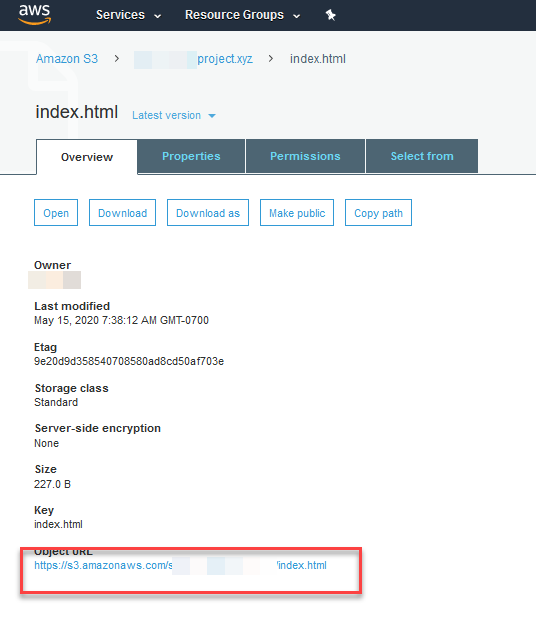Expand the Resource Groups menu
536x636 pixels.
pos(243,15)
